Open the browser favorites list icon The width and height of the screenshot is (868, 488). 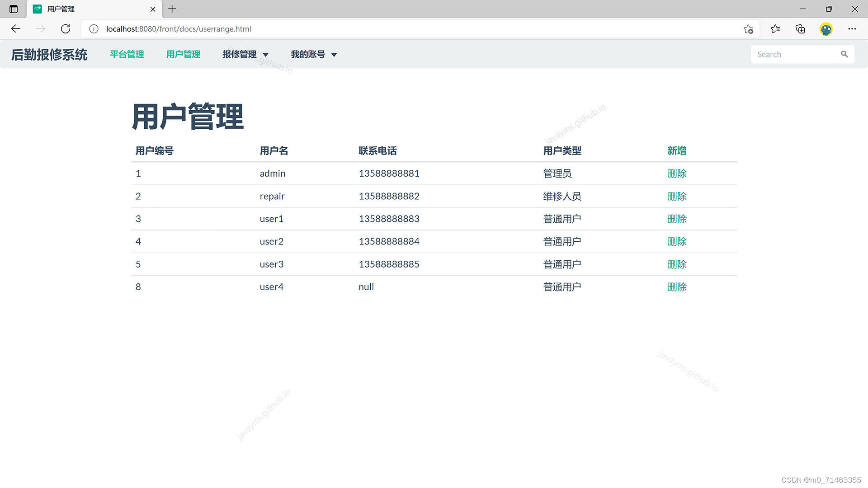coord(775,29)
